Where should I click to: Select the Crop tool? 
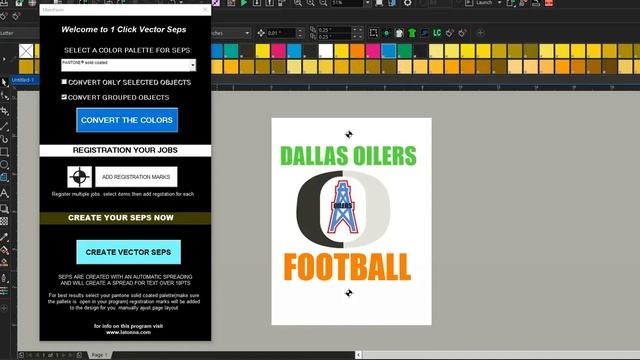[4, 111]
